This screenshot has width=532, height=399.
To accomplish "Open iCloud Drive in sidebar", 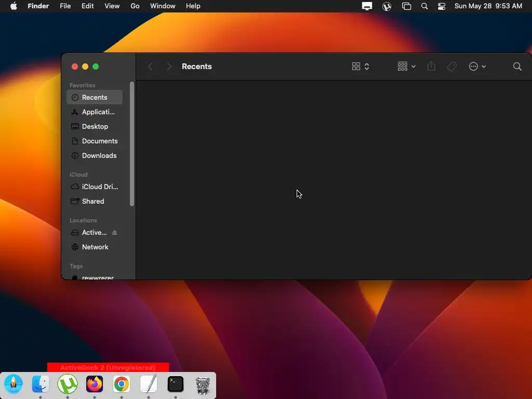I will click(95, 187).
